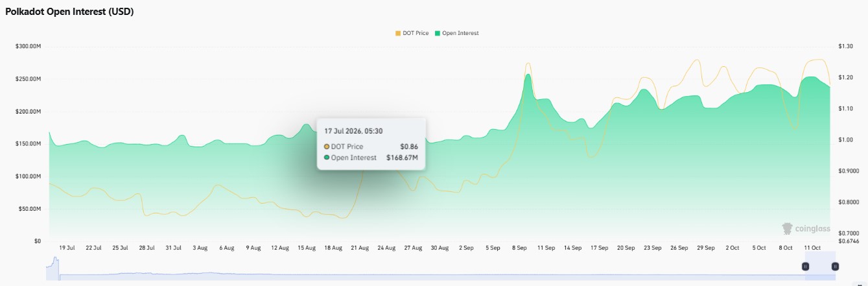Click the $1.10 price axis value
The image size is (868, 286).
click(x=845, y=109)
